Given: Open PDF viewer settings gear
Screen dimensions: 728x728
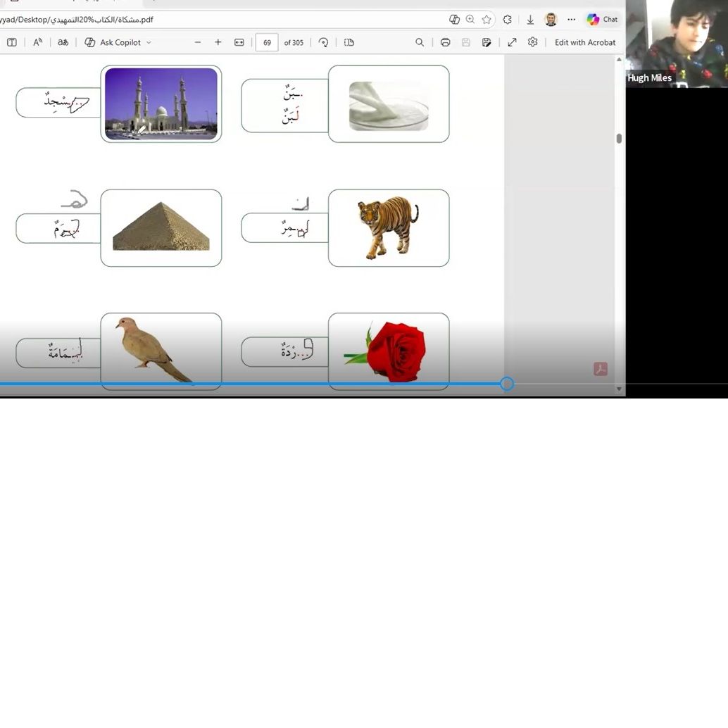Looking at the screenshot, I should [x=533, y=42].
